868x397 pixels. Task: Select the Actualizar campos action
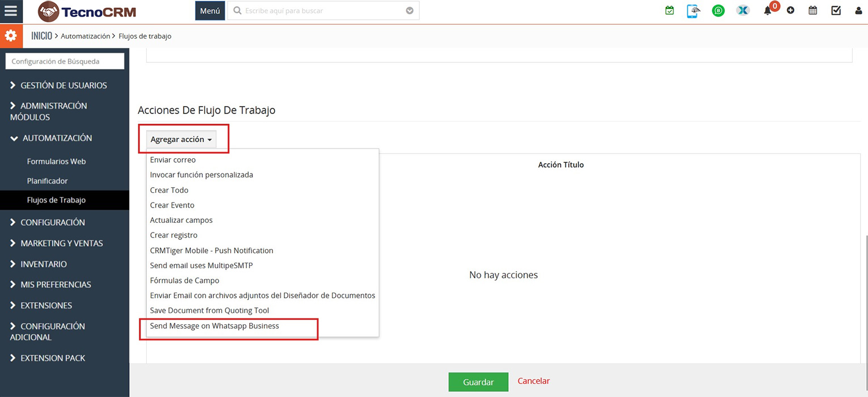pos(181,220)
